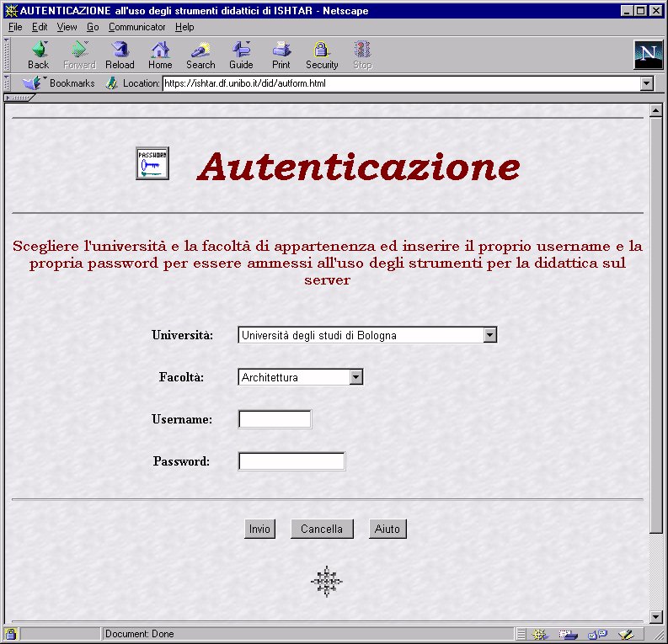Maximize the Netscape window
Viewport: 668px width, 644px height.
tap(640, 11)
